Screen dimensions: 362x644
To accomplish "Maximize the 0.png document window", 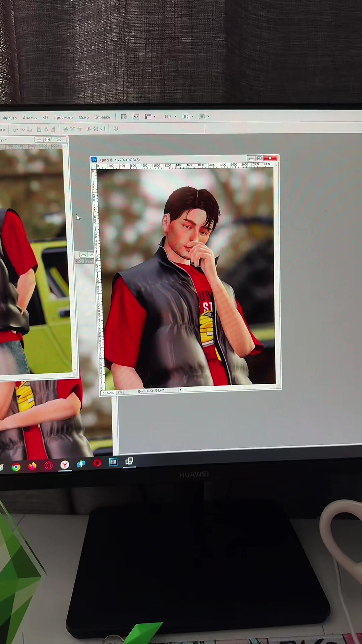I will (x=259, y=158).
